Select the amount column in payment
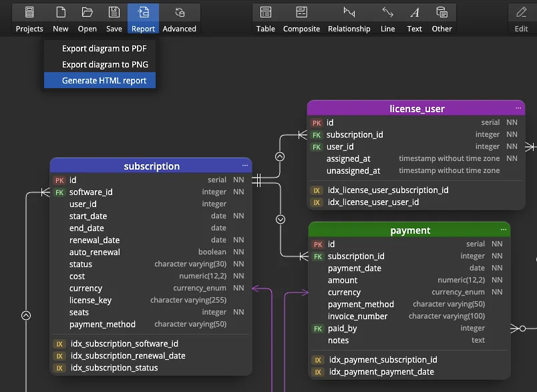Image resolution: width=537 pixels, height=392 pixels. pyautogui.click(x=409, y=280)
